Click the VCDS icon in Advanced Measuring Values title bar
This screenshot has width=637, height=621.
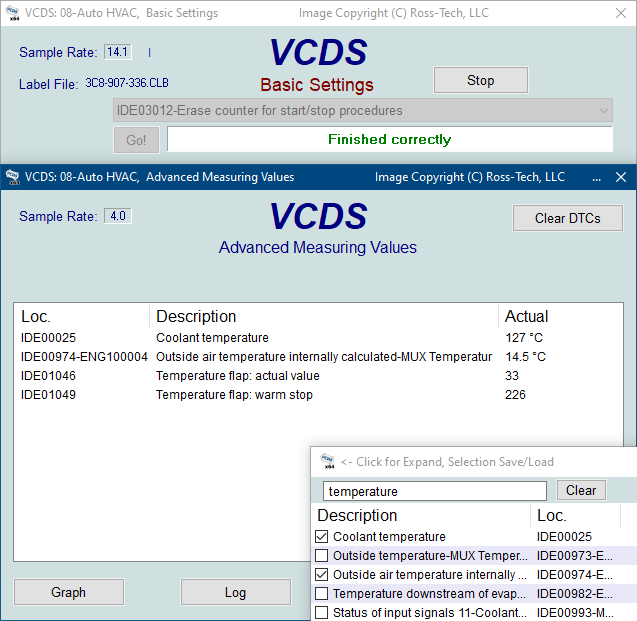(x=13, y=177)
